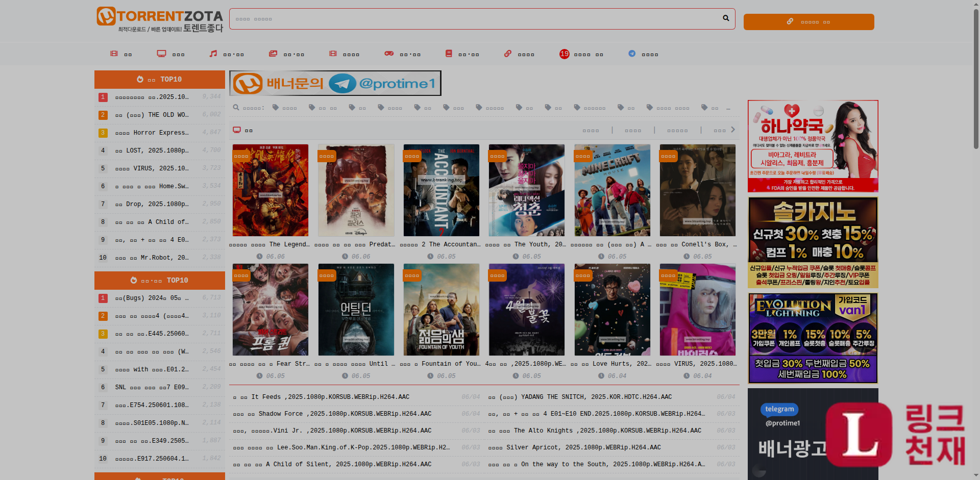Image resolution: width=980 pixels, height=480 pixels.
Task: Click the flame icon on the second TOP10 header
Action: tap(134, 280)
